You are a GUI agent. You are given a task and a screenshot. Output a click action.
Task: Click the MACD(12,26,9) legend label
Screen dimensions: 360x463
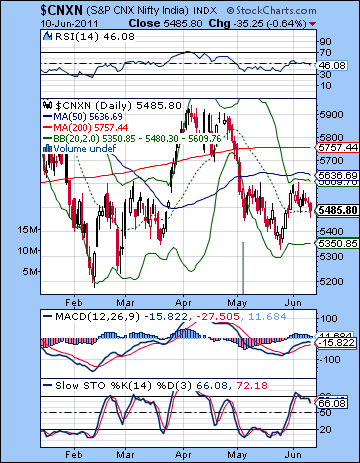coord(97,316)
